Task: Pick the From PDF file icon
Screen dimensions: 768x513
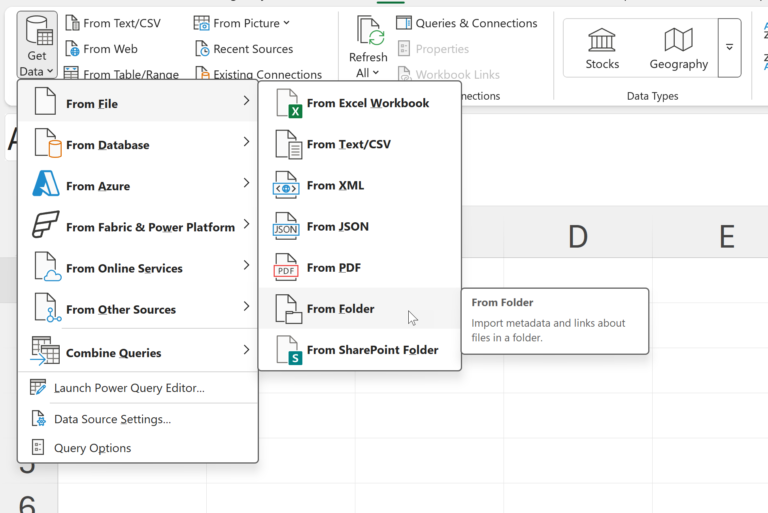Action: point(288,268)
